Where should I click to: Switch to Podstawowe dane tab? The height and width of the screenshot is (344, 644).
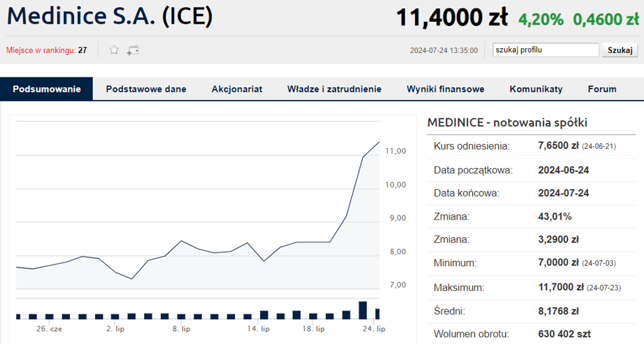[146, 89]
